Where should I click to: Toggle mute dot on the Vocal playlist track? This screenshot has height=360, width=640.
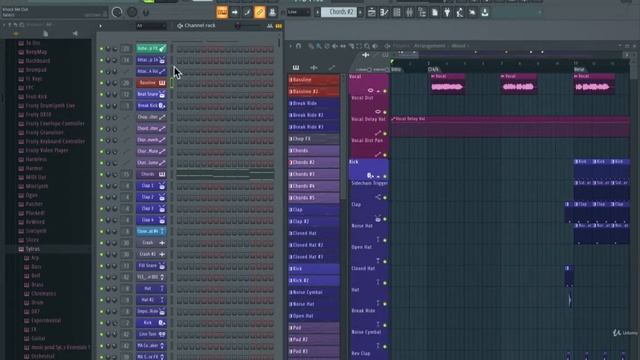coord(384,91)
